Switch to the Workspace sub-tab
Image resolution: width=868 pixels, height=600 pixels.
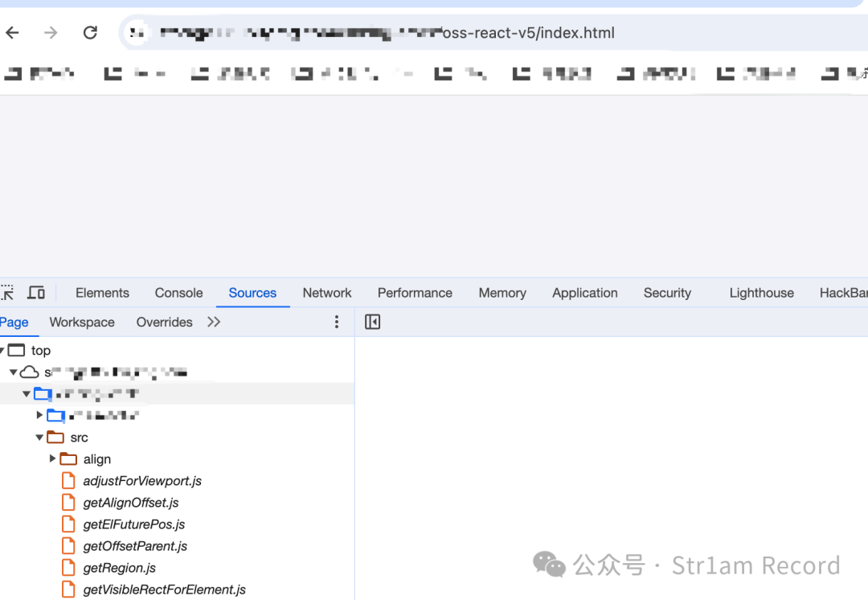click(82, 322)
